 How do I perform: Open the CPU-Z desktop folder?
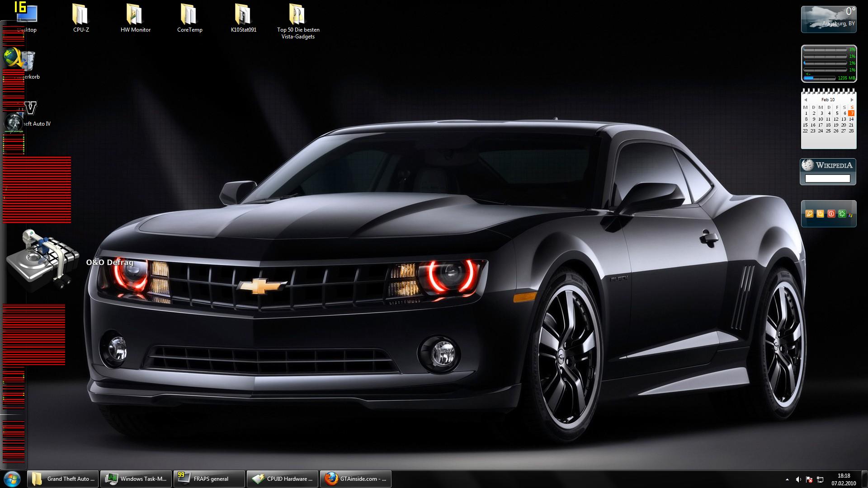pos(81,16)
